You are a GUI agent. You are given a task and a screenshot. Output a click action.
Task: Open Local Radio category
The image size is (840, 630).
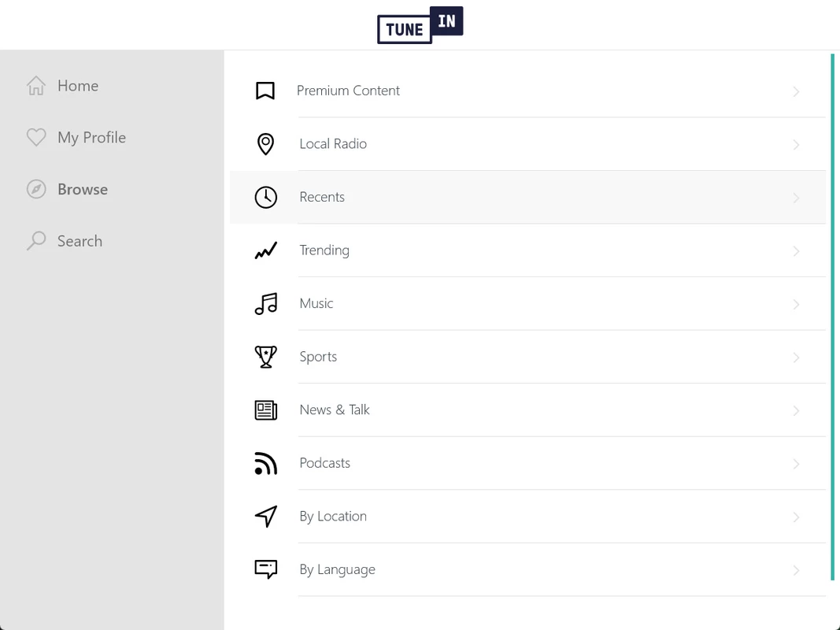527,144
